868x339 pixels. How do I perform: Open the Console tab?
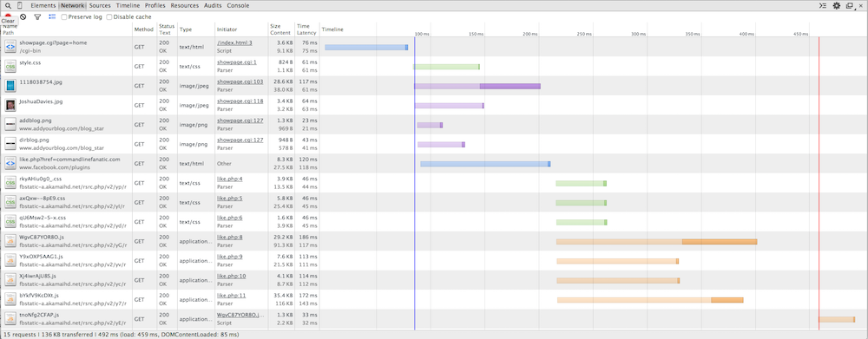click(x=238, y=5)
